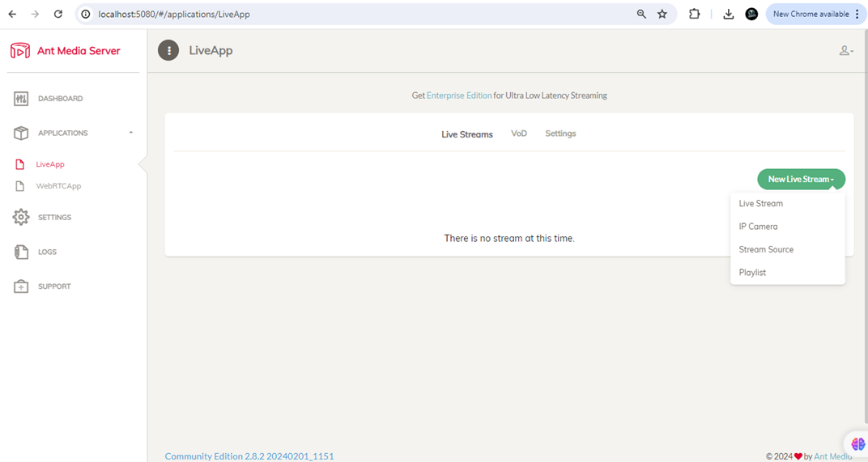Select Stream Source menu option

[766, 249]
